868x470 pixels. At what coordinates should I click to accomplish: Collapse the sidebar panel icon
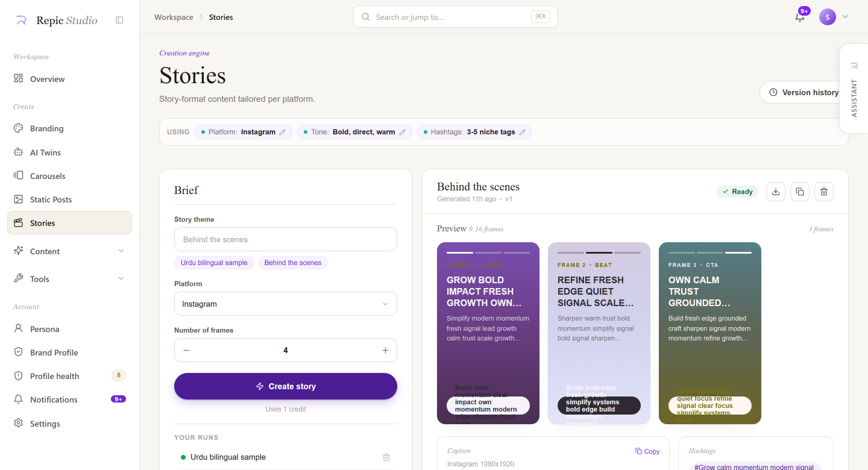click(x=119, y=20)
